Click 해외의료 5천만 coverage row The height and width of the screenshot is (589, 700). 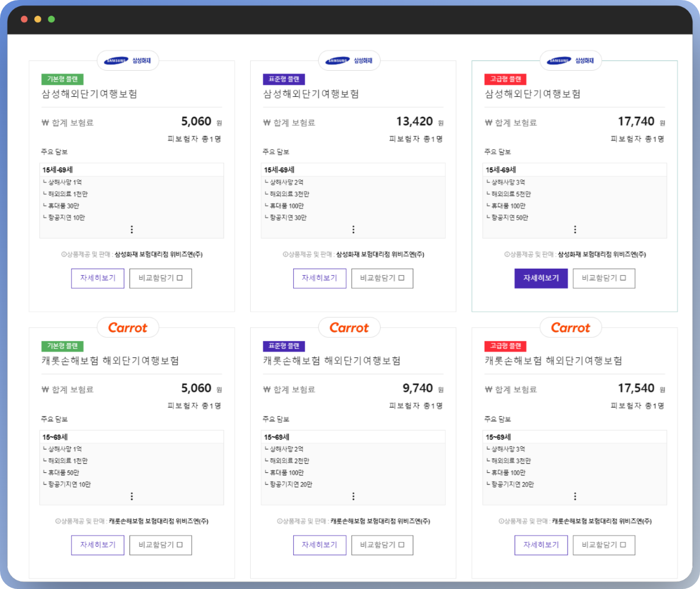508,194
